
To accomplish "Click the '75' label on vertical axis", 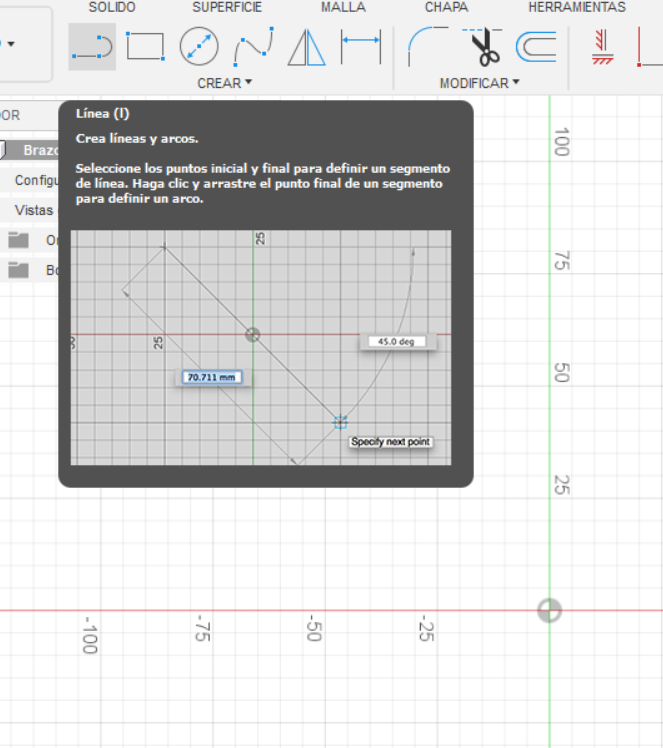I will 562,260.
